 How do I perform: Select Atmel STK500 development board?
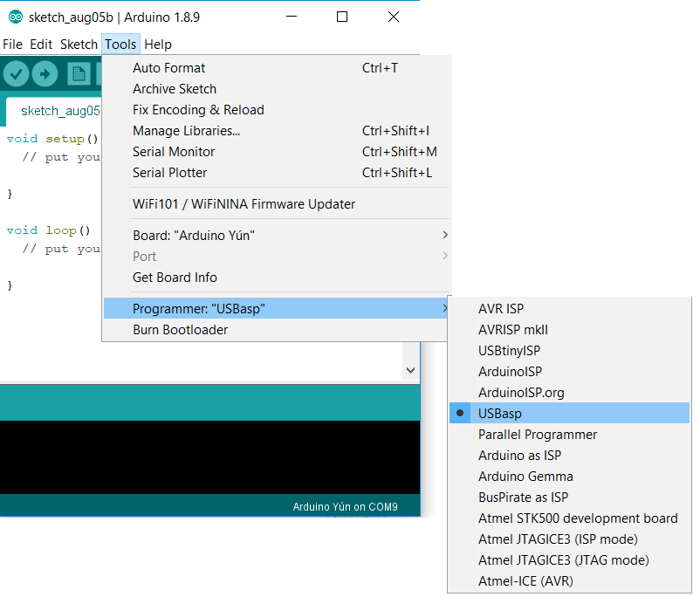(x=570, y=518)
